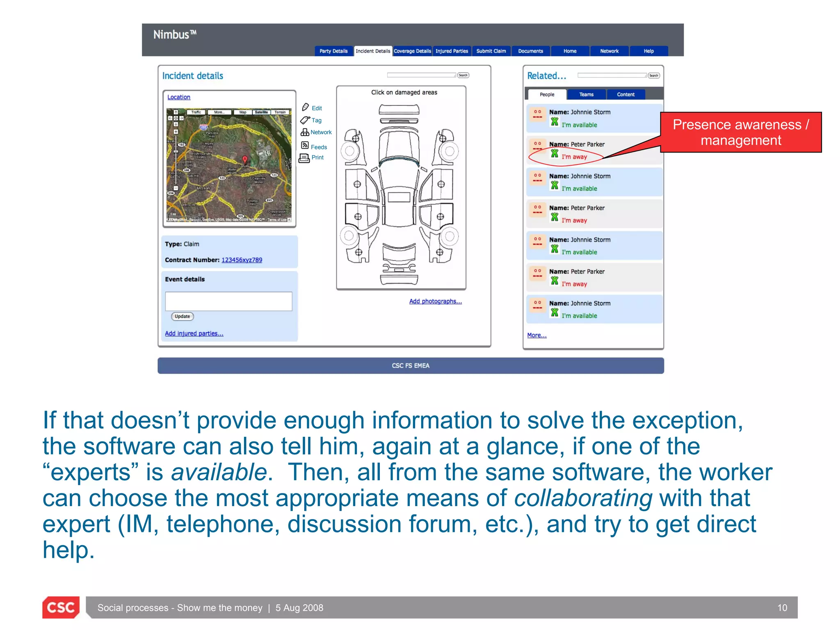
Task: Click front-left wheel on damage diagram
Action: [350, 151]
